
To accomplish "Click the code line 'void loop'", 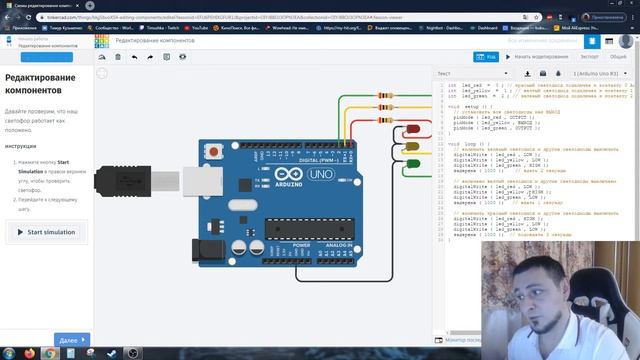I will coord(469,144).
